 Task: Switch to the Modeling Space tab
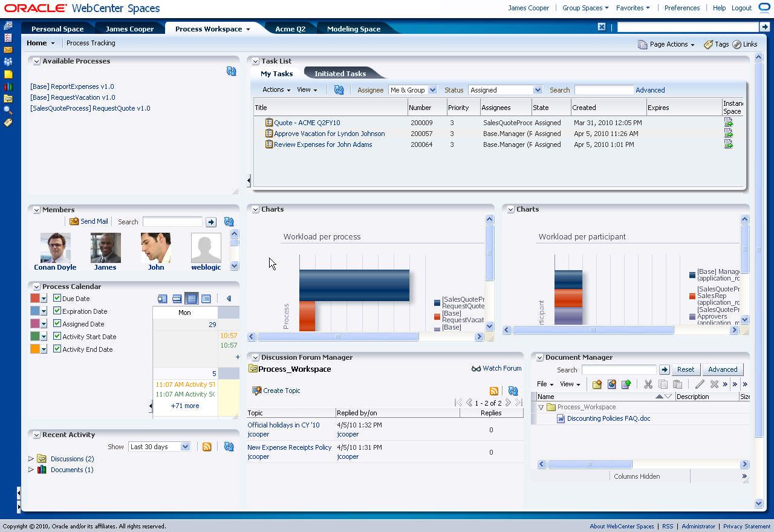click(354, 29)
